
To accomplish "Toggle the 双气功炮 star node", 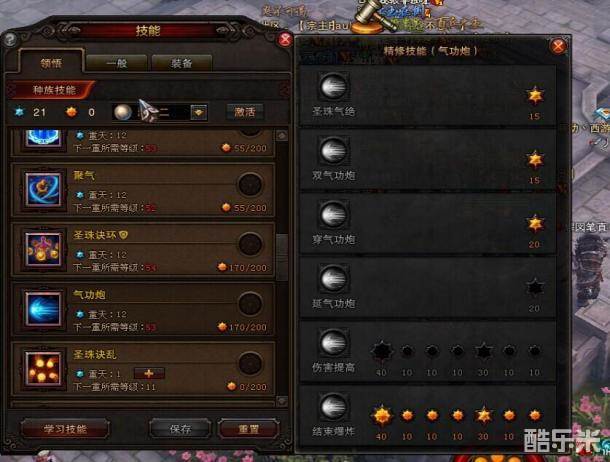I will point(535,159).
